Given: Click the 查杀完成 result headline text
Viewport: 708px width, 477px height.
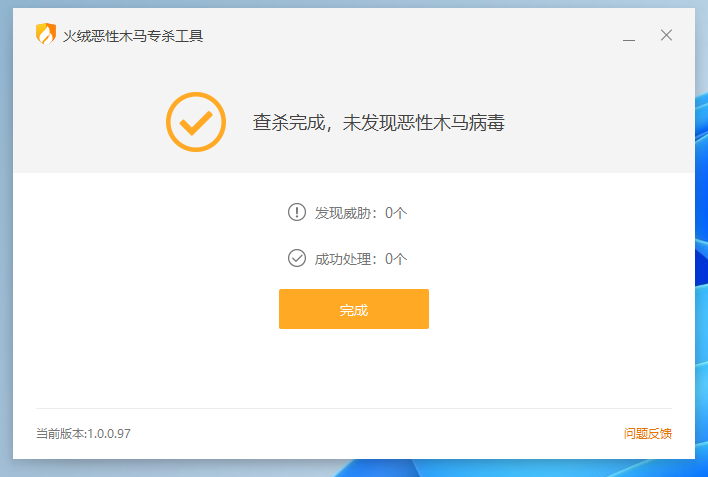Looking at the screenshot, I should tap(378, 122).
